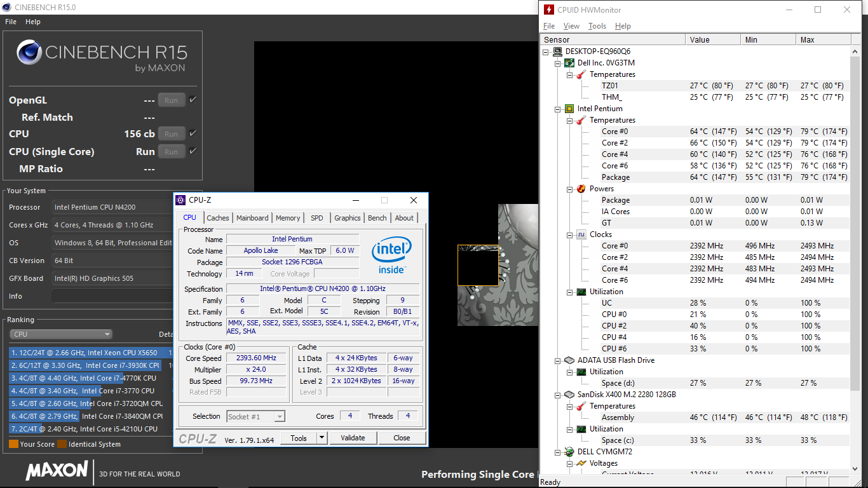Screen dimensions: 868x488
Task: Select ranking entry Intel Core i5-4210U
Action: (90, 429)
